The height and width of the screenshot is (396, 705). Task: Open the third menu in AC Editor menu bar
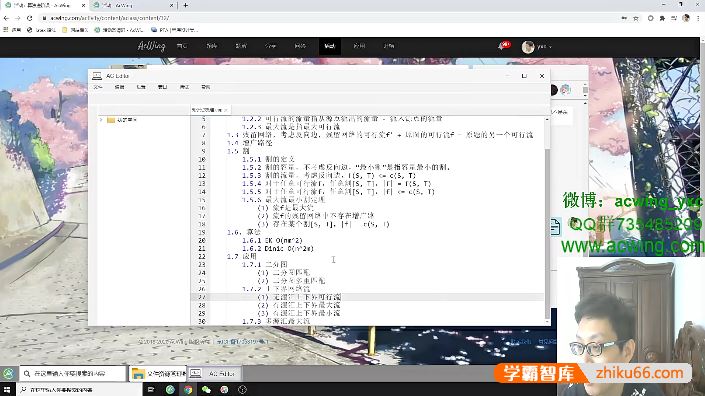pos(141,87)
